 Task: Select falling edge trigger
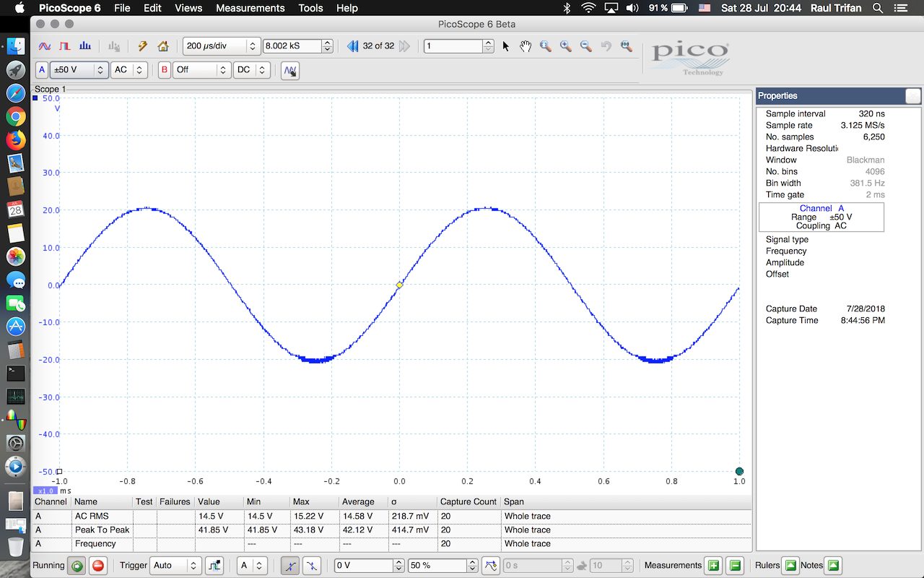pyautogui.click(x=311, y=565)
